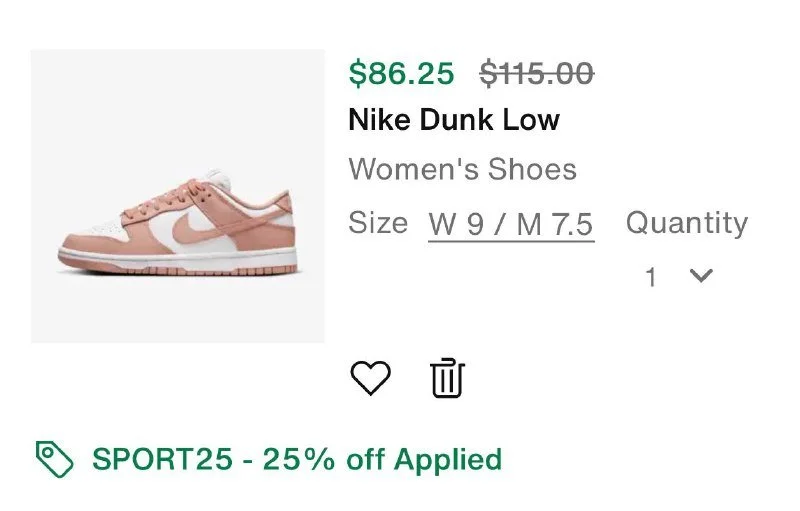The height and width of the screenshot is (511, 800).
Task: Click the green promo price tag icon
Action: point(55,459)
